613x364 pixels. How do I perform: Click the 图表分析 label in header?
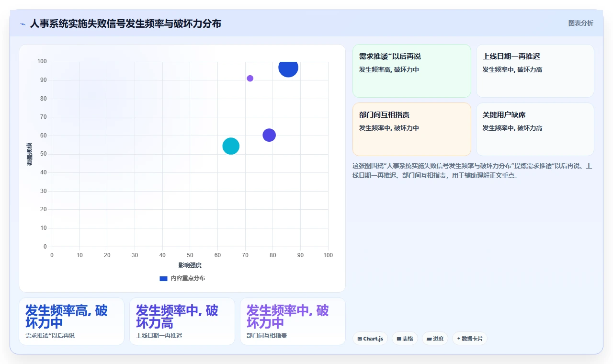point(580,23)
